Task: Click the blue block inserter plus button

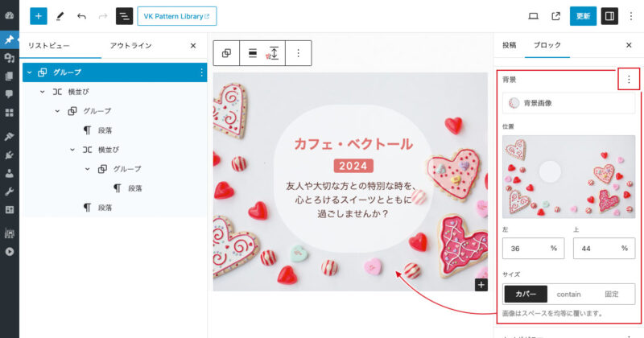Action: (39, 15)
